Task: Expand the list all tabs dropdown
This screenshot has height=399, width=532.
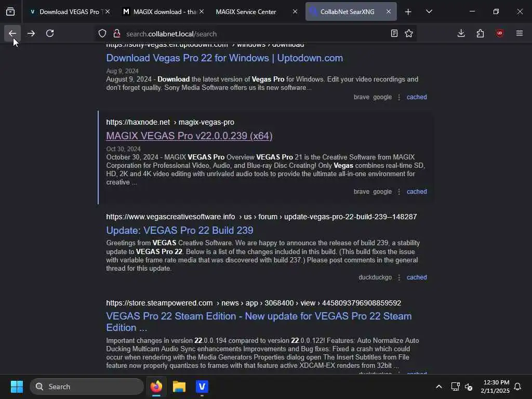Action: tap(429, 12)
